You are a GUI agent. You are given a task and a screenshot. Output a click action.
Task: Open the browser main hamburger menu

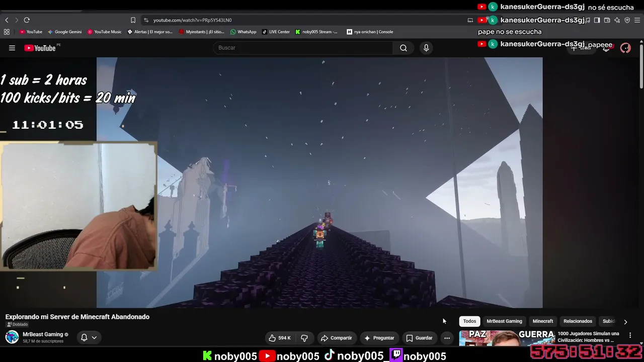point(637,20)
